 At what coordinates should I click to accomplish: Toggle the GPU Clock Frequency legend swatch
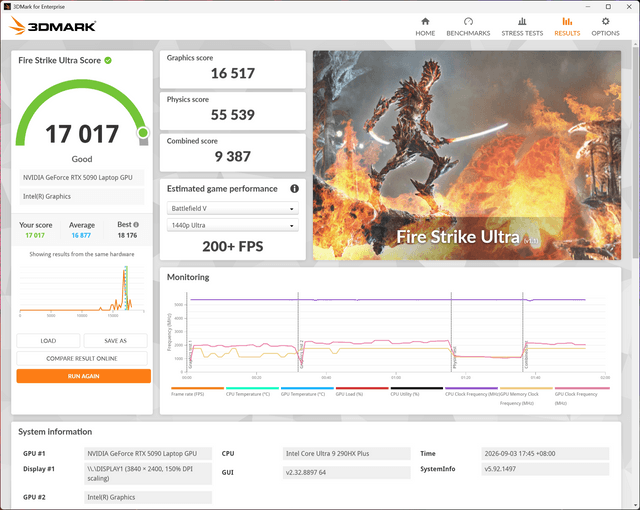(x=582, y=388)
